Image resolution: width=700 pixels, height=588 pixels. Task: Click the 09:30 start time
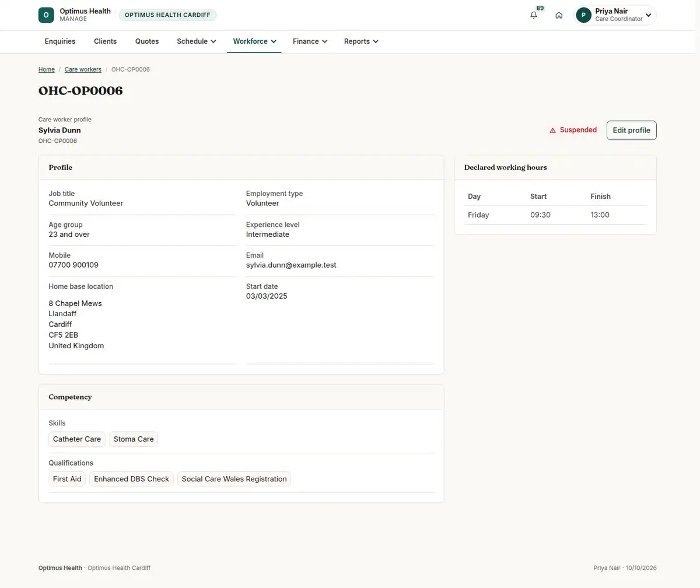point(540,215)
